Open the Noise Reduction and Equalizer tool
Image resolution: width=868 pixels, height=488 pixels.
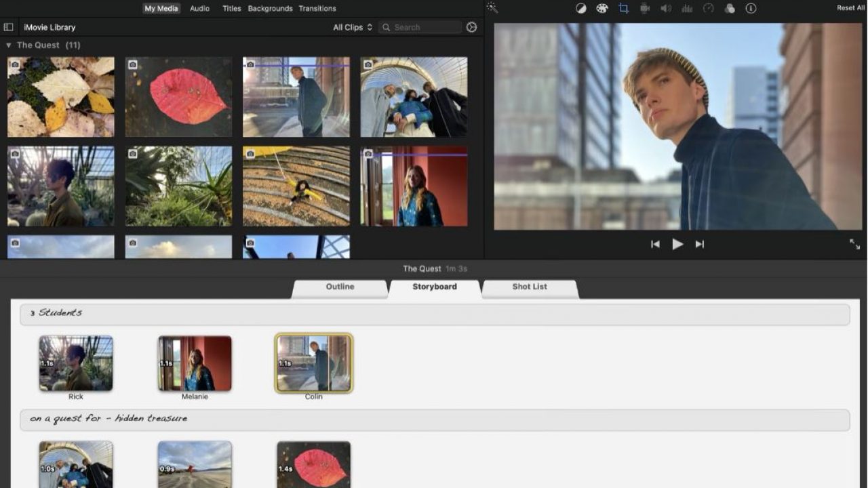[x=687, y=8]
